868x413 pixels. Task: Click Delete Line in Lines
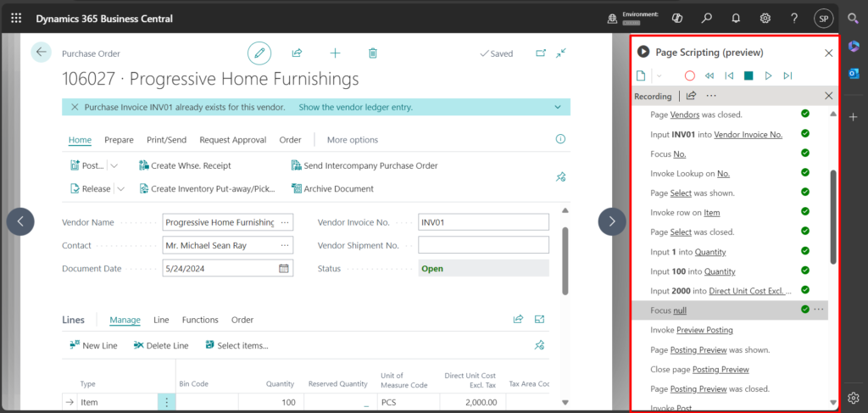click(161, 345)
